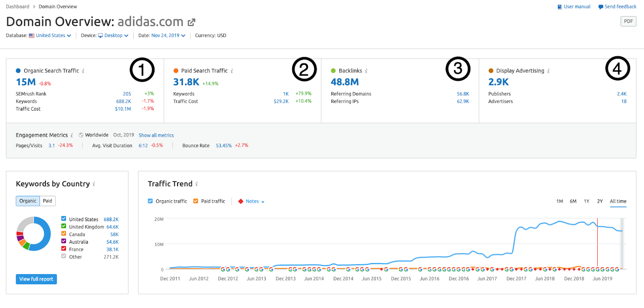The width and height of the screenshot is (644, 308).
Task: Click the desktop monitor icon in Device
Action: 100,35
